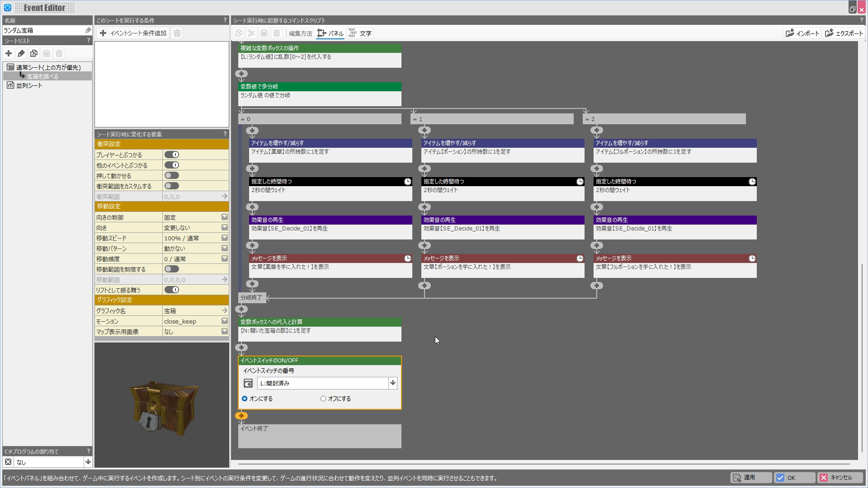Enable 衝突範囲をカスタムする switch
This screenshot has height=488, width=868.
[172, 186]
